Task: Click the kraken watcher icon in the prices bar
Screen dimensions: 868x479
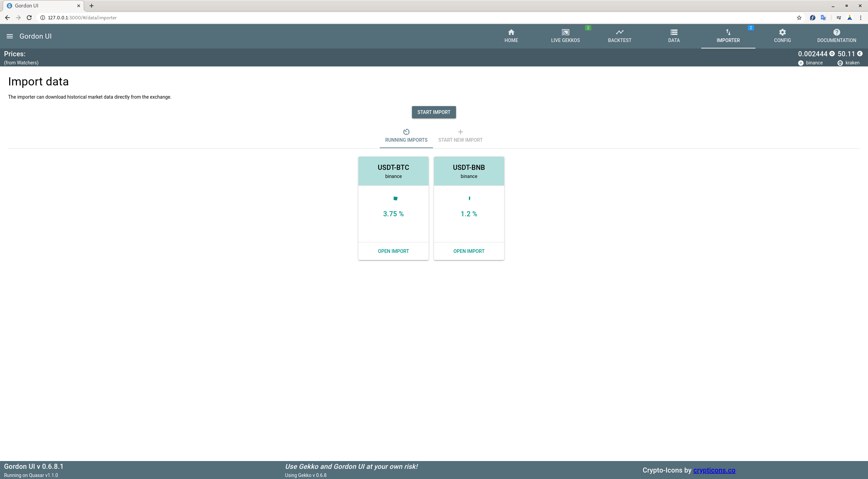Action: click(x=840, y=63)
